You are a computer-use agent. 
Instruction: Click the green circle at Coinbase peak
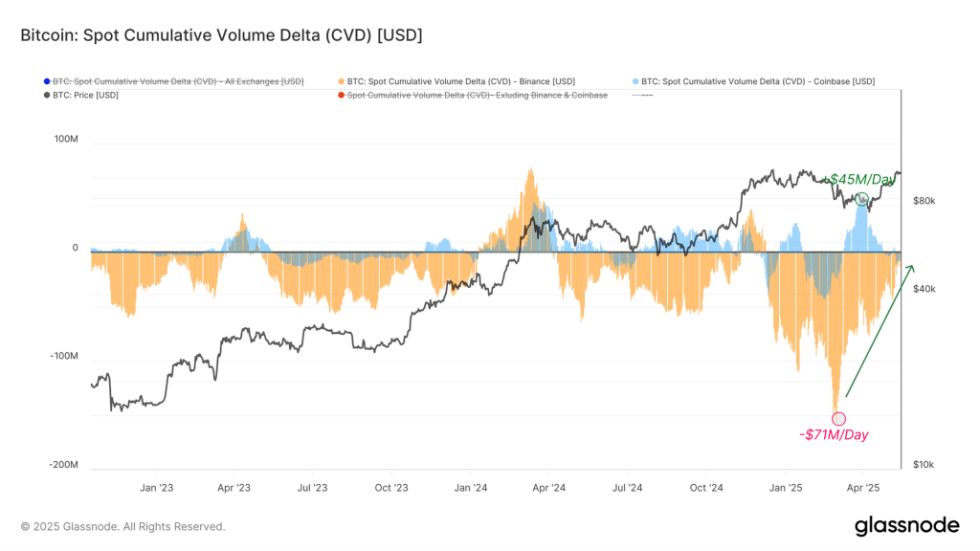click(x=862, y=199)
